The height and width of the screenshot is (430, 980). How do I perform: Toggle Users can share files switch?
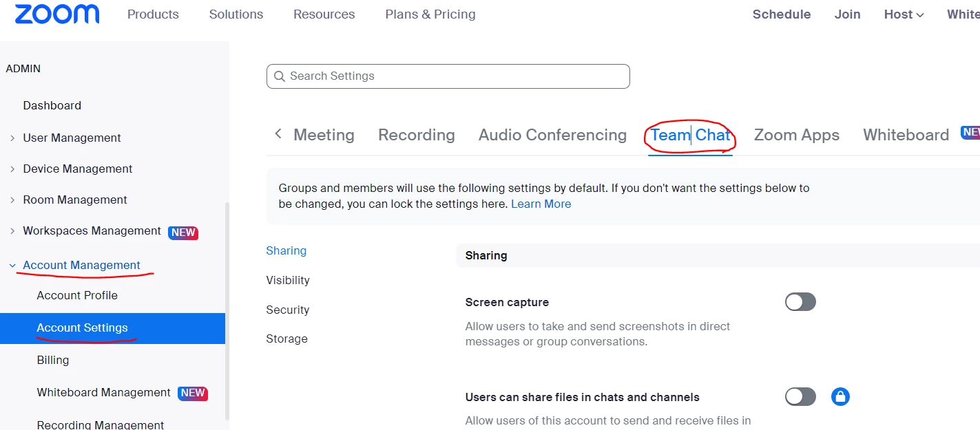[x=800, y=396]
